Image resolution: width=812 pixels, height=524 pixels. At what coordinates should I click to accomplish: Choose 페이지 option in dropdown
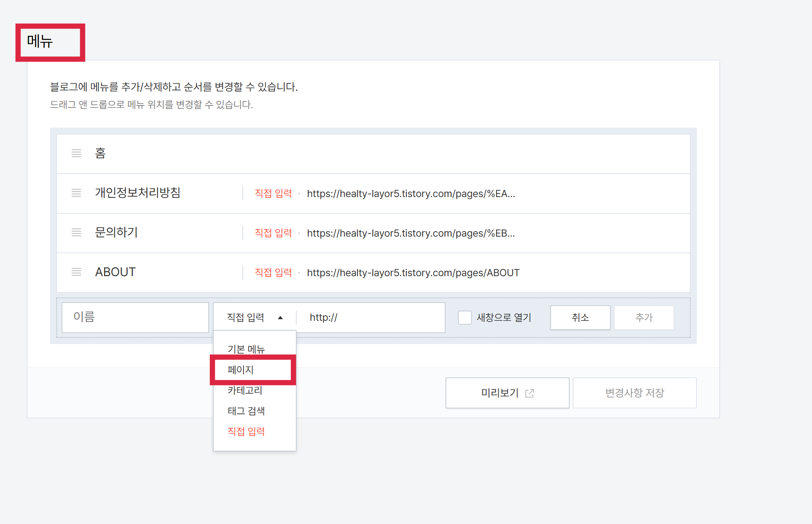(241, 370)
